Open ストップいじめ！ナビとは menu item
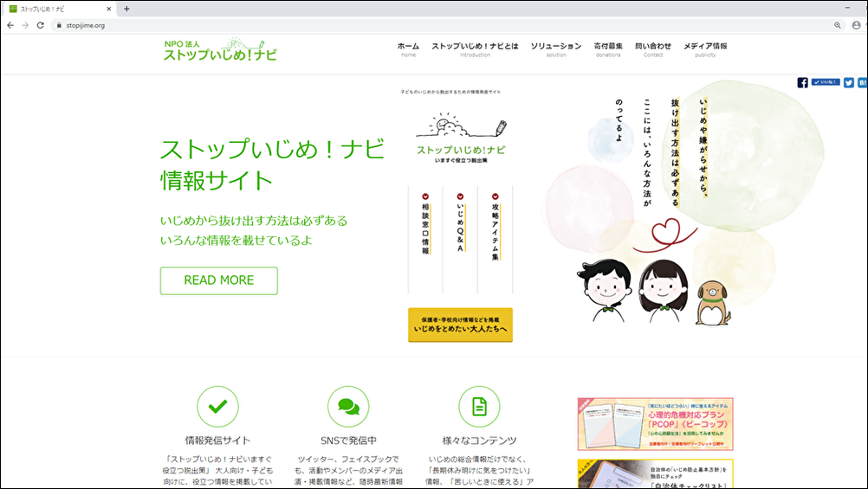The width and height of the screenshot is (868, 489). point(475,49)
